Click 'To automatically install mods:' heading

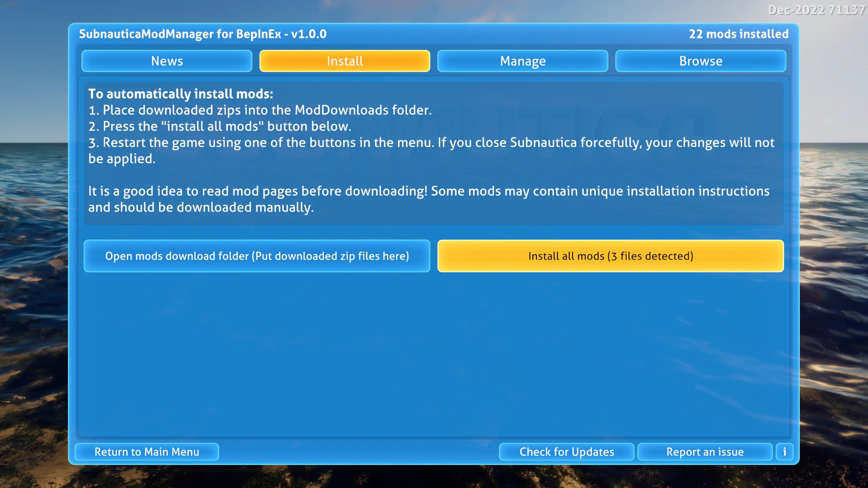tap(181, 94)
